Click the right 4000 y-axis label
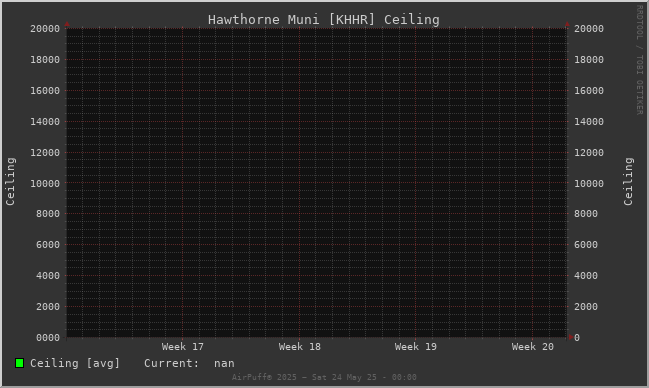Image resolution: width=649 pixels, height=388 pixels. [x=586, y=276]
